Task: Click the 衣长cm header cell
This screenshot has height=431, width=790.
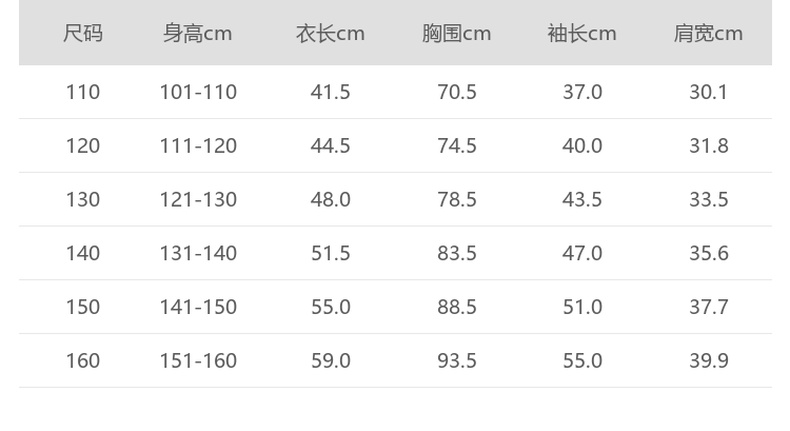Action: (330, 34)
